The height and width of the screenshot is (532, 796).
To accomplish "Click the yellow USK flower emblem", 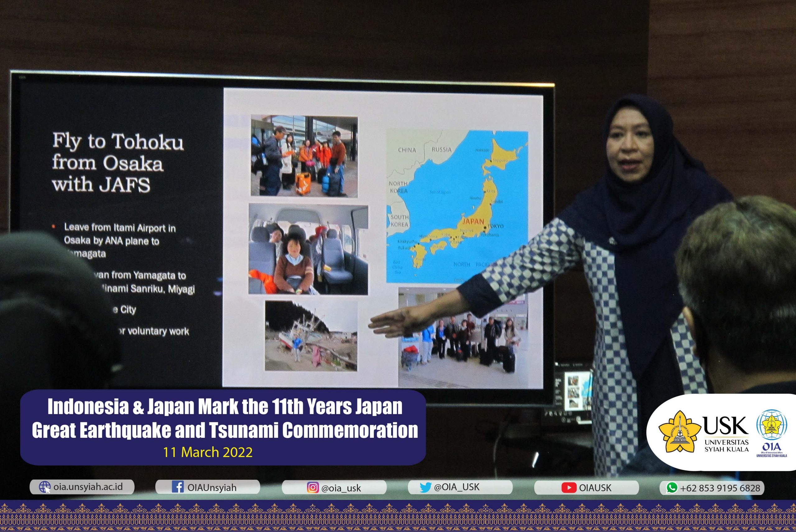I will point(680,431).
